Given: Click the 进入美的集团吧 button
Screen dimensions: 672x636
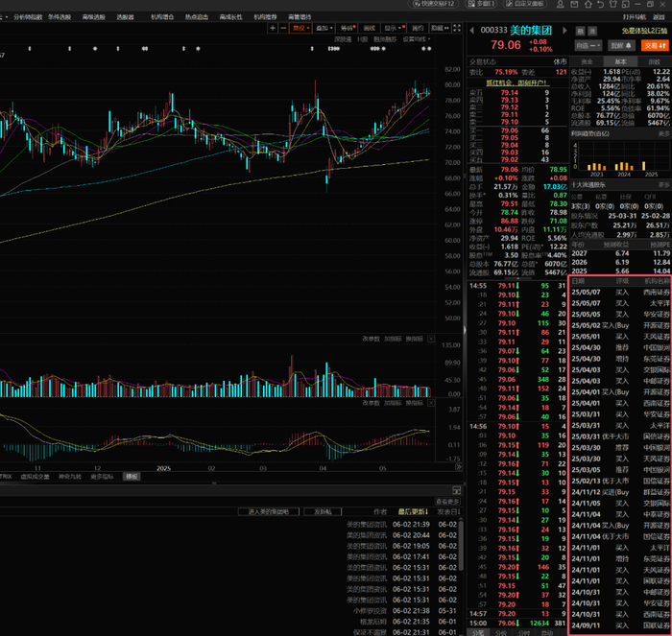Looking at the screenshot, I should pyautogui.click(x=274, y=511).
